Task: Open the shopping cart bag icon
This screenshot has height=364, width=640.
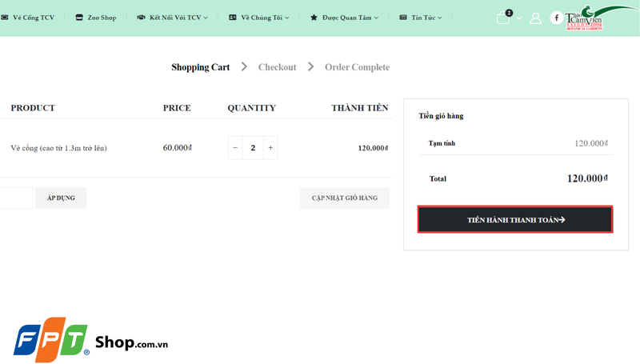Action: click(503, 18)
